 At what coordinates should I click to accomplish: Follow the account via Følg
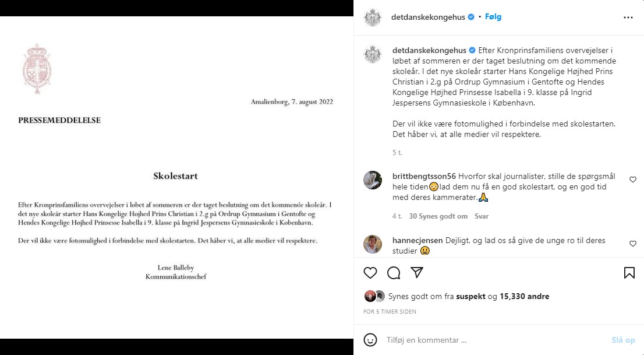(493, 16)
